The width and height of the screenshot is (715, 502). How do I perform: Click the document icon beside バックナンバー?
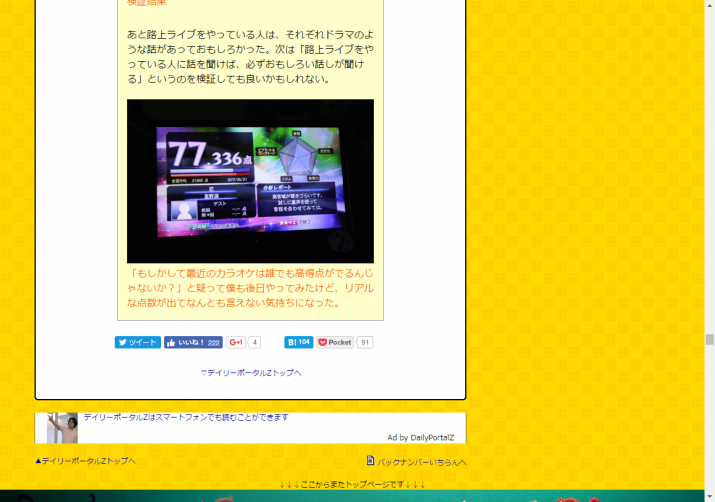(x=370, y=461)
